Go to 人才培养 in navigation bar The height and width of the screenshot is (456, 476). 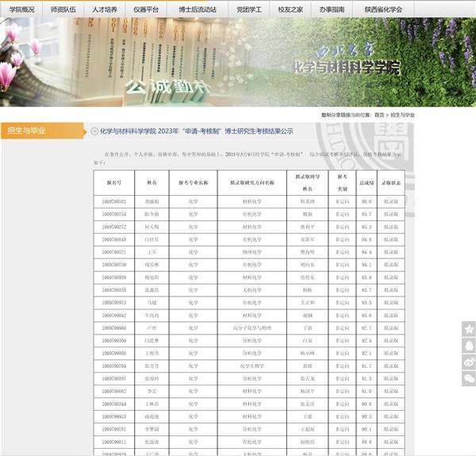coord(105,10)
